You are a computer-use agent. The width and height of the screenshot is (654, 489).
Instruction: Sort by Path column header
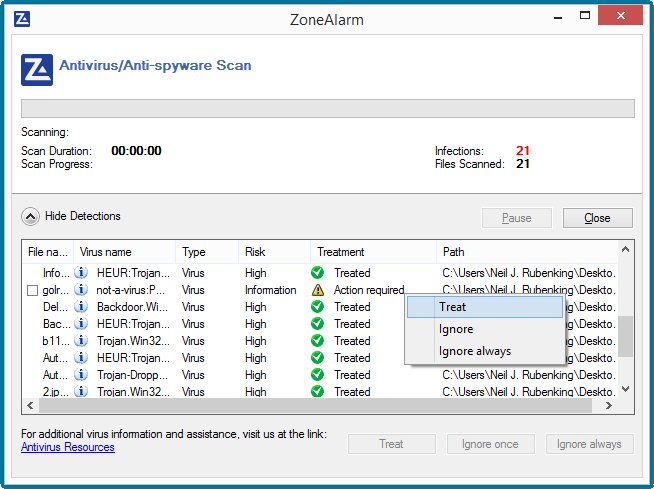[x=527, y=252]
